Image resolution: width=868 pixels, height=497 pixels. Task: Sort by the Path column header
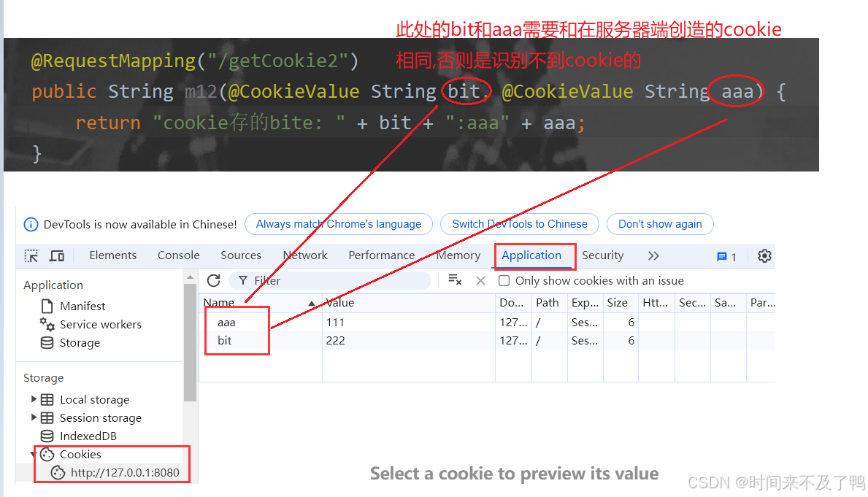(549, 303)
